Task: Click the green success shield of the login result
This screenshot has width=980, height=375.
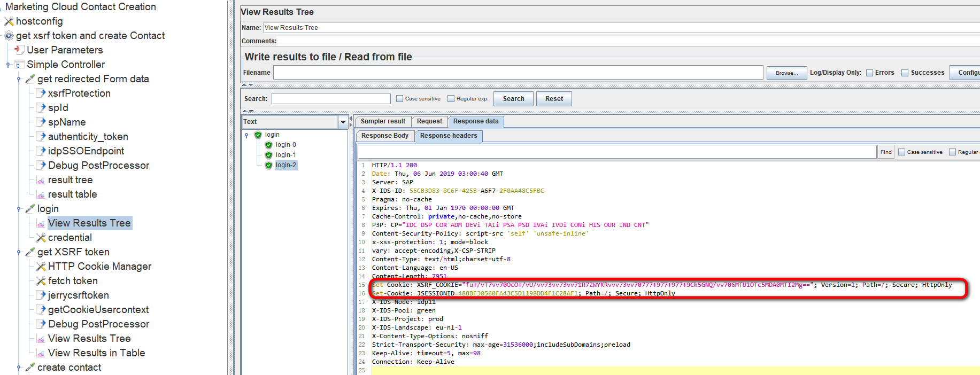Action: tap(258, 135)
